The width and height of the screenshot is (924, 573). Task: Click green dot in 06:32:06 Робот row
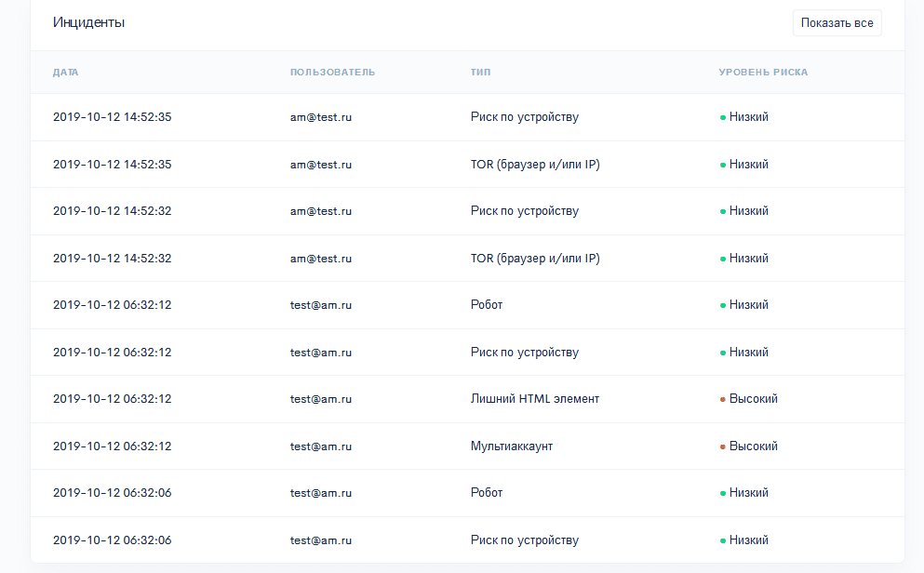coord(723,493)
